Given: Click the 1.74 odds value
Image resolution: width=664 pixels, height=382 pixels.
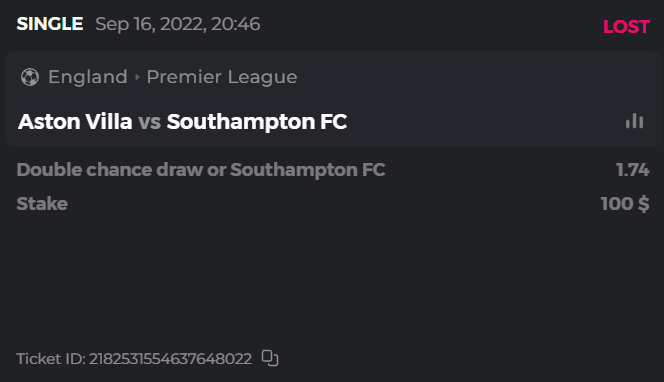Looking at the screenshot, I should tap(632, 170).
